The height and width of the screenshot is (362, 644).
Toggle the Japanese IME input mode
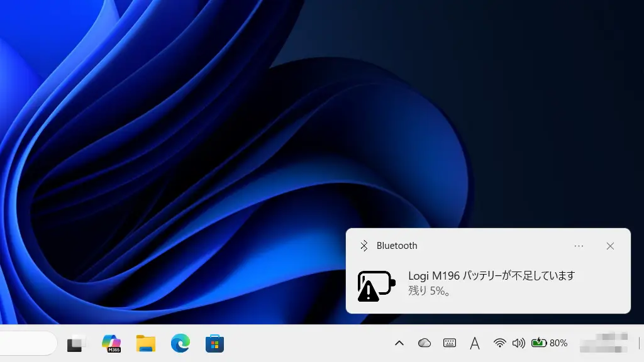click(474, 343)
